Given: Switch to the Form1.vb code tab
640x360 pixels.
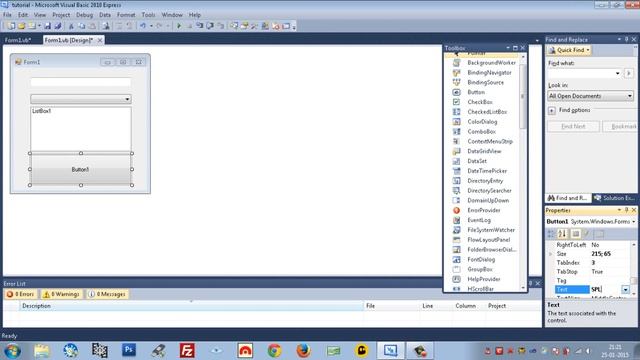Looking at the screenshot, I should click(18, 40).
